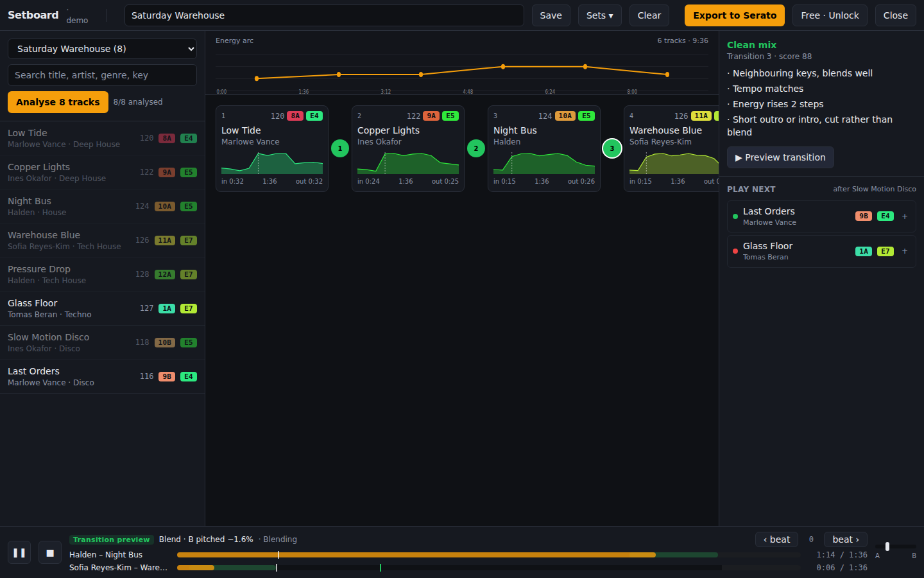Select Night Bus in the library list
Viewport: 924px width, 578px height.
(102, 206)
